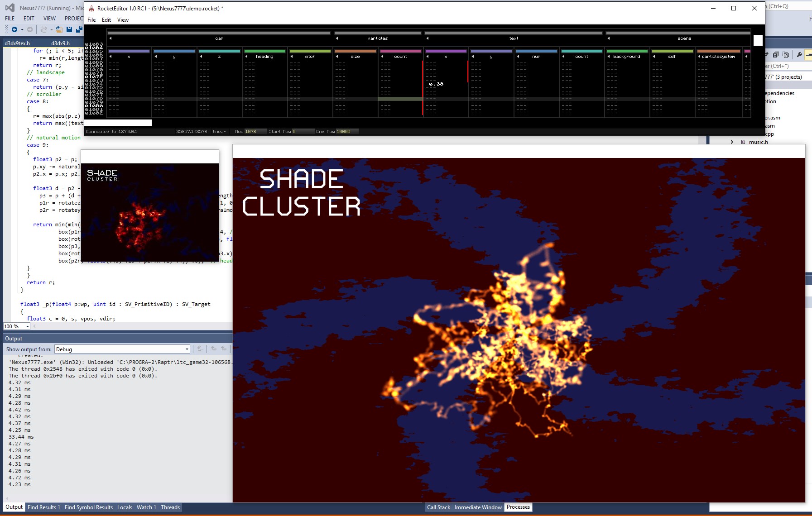
Task: Click the linear interpolation label in status bar
Action: tap(219, 132)
